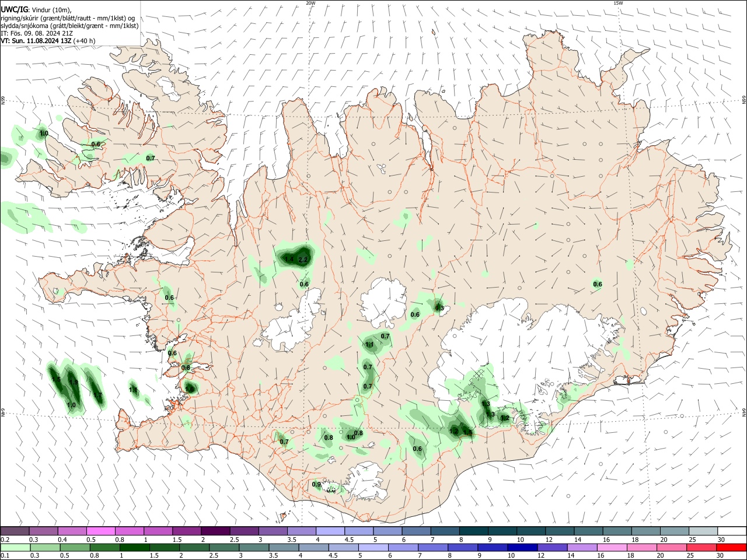The width and height of the screenshot is (747, 560).
Task: Click the '15W' longitude label
Action: (x=618, y=3)
